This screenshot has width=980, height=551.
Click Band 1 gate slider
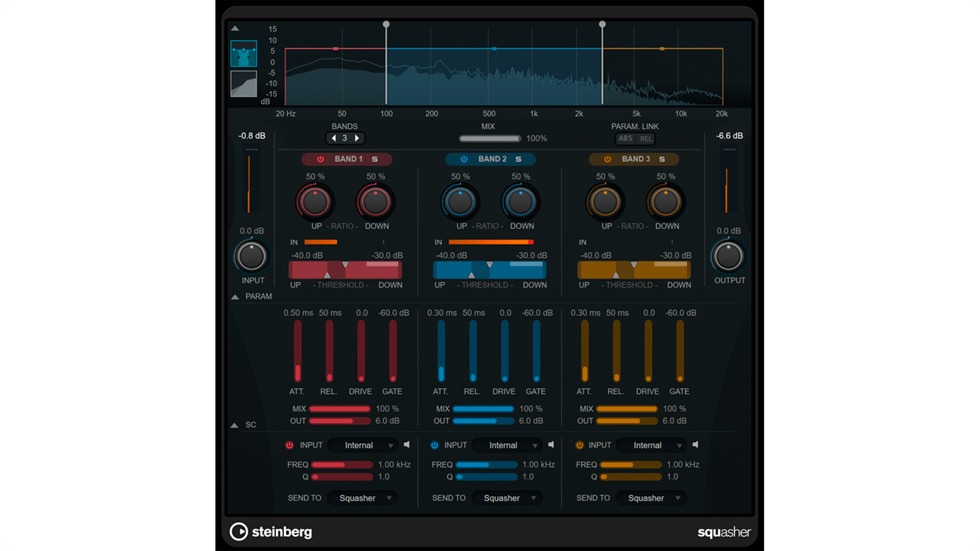pos(393,351)
